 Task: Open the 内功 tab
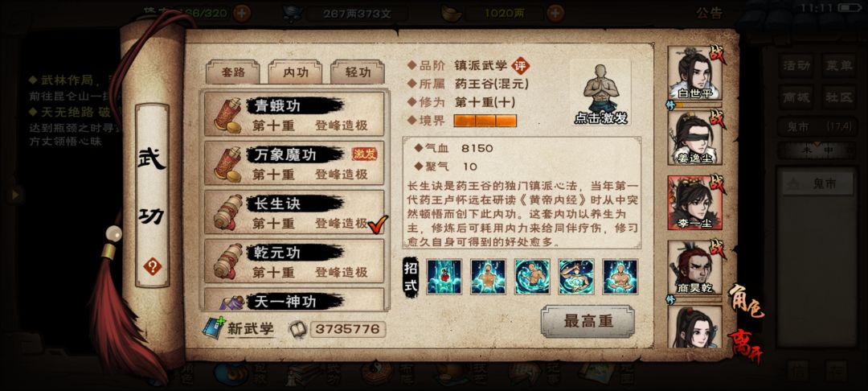296,72
